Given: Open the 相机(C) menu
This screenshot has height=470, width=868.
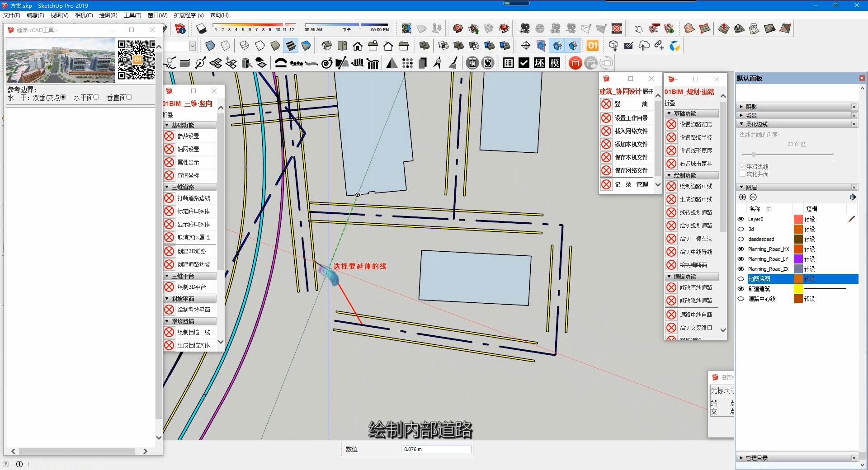Looking at the screenshot, I should click(84, 15).
